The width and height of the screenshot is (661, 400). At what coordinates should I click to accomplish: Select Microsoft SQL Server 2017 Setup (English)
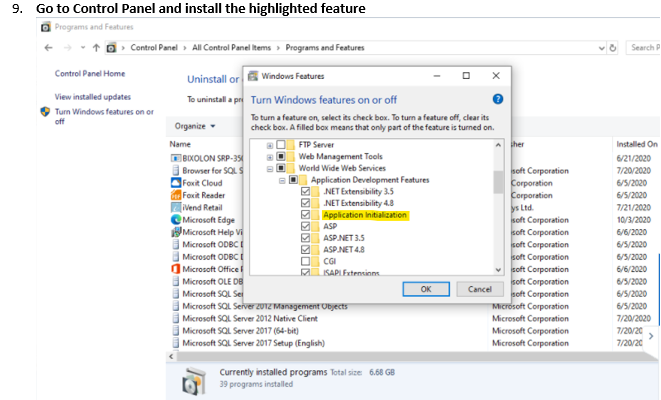point(253,343)
